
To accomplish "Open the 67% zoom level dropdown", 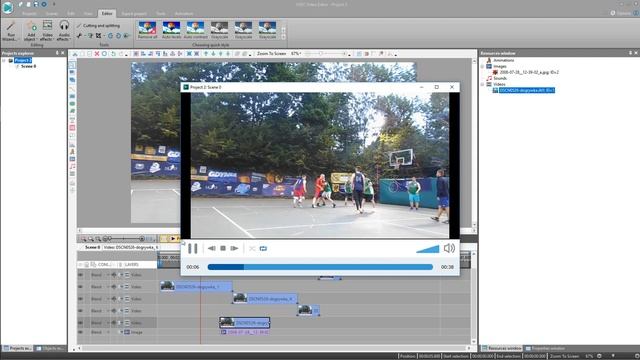I will pyautogui.click(x=296, y=53).
